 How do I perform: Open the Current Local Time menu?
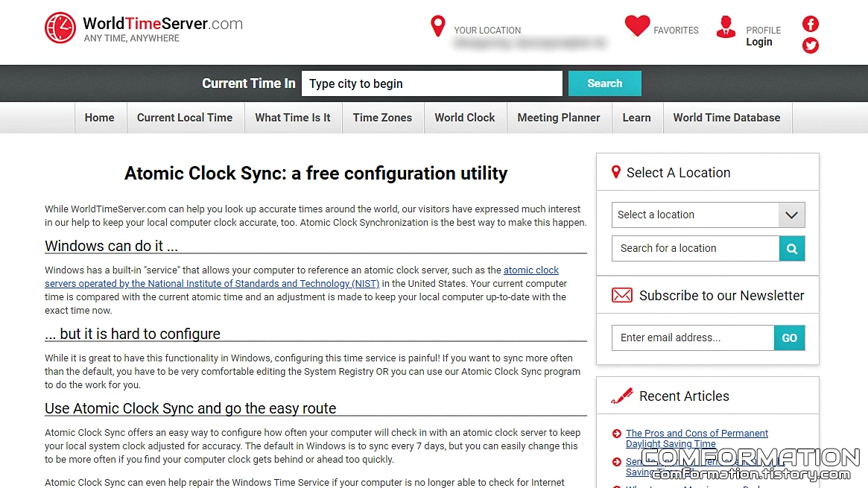tap(185, 118)
